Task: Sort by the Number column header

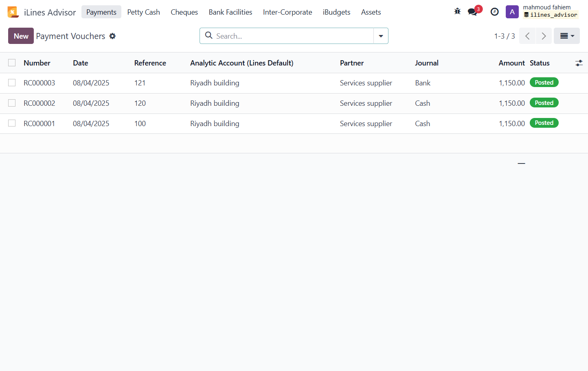Action: (37, 63)
